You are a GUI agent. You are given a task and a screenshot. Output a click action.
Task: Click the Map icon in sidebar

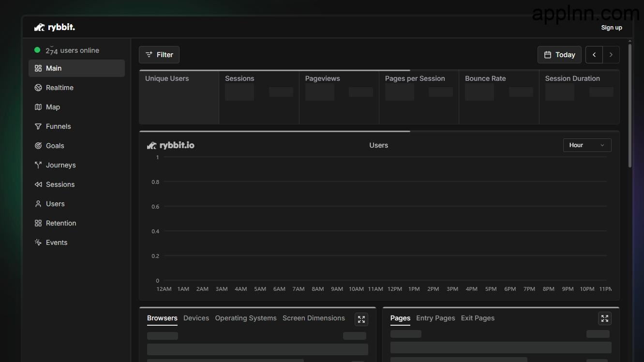click(x=38, y=107)
